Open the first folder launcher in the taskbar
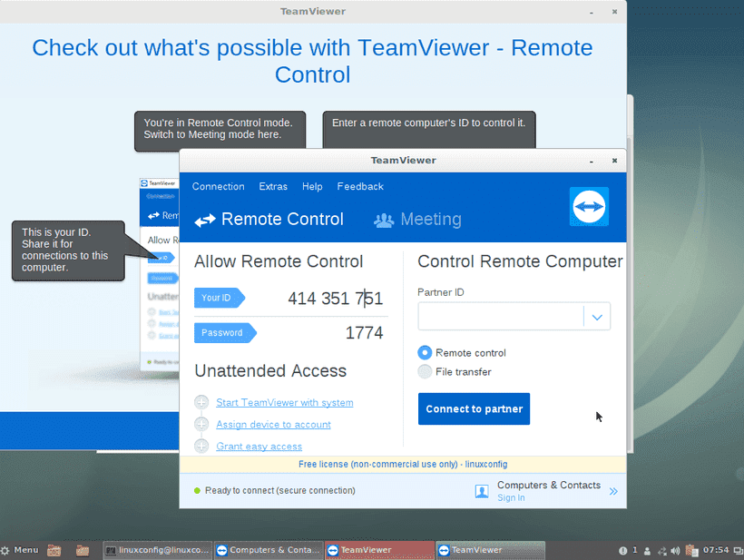744x560 pixels. tap(54, 551)
